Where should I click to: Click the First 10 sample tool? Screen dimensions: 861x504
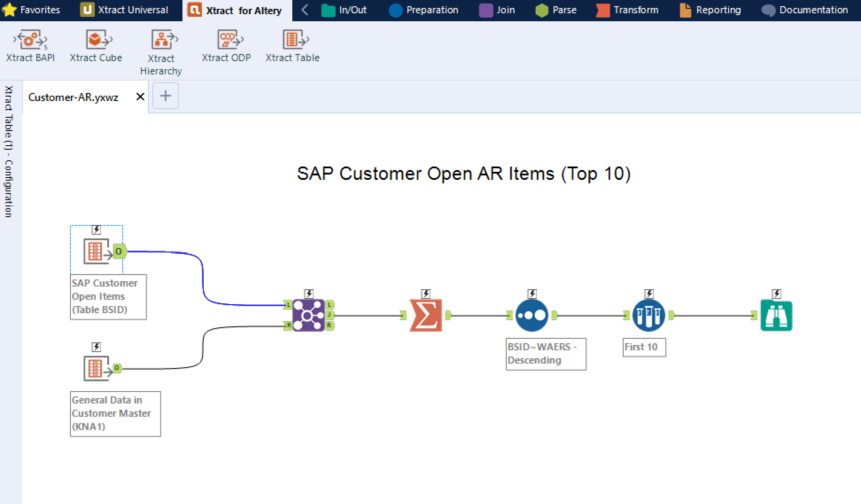coord(648,315)
